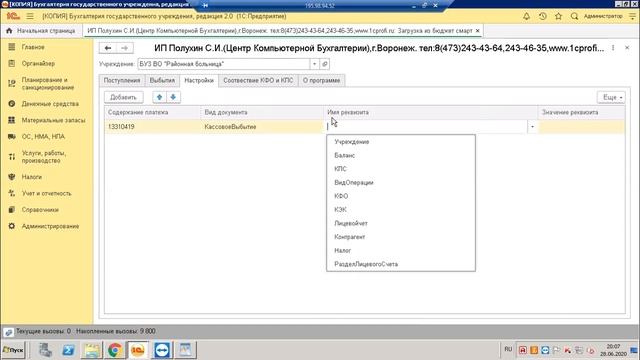Open PowerShell icon in the taskbar
Viewport: 640px width, 360px height.
[x=69, y=350]
